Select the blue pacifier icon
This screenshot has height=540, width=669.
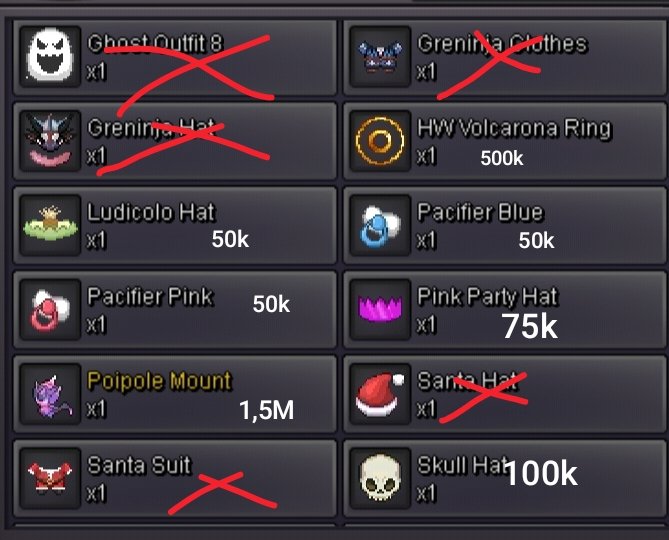380,225
